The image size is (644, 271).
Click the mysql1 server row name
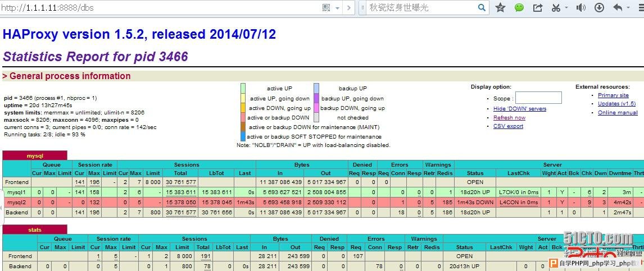16,192
